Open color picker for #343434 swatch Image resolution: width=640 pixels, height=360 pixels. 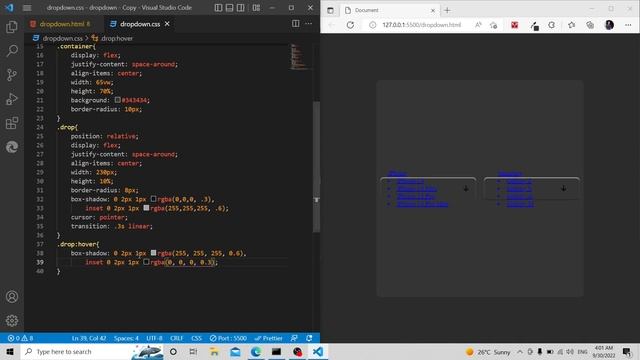click(118, 100)
